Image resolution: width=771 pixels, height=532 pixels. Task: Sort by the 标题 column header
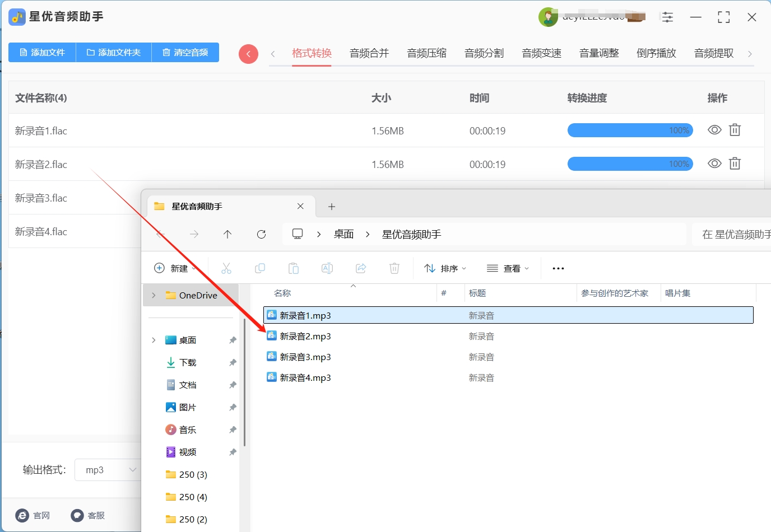click(x=477, y=293)
